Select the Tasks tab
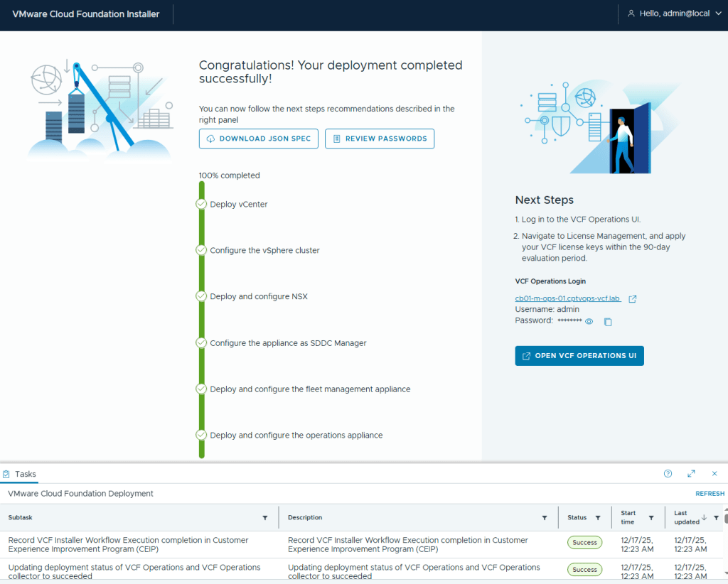Viewport: 728px width, 584px height. [x=20, y=474]
